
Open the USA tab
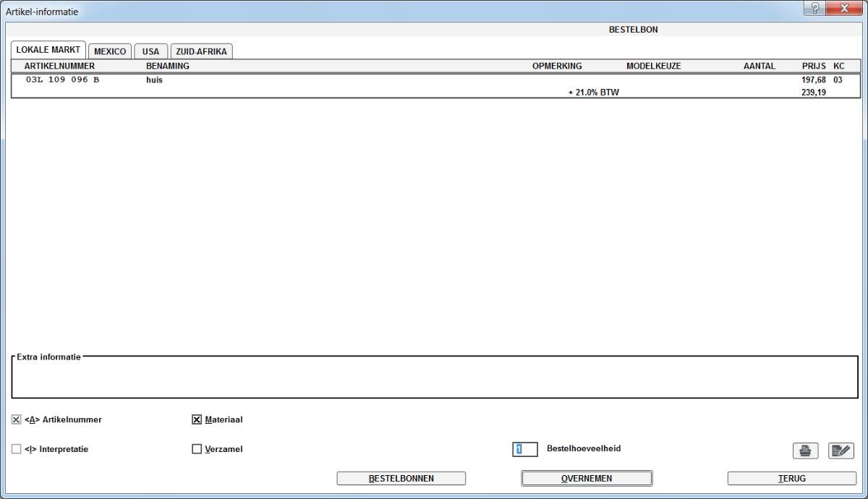[150, 51]
